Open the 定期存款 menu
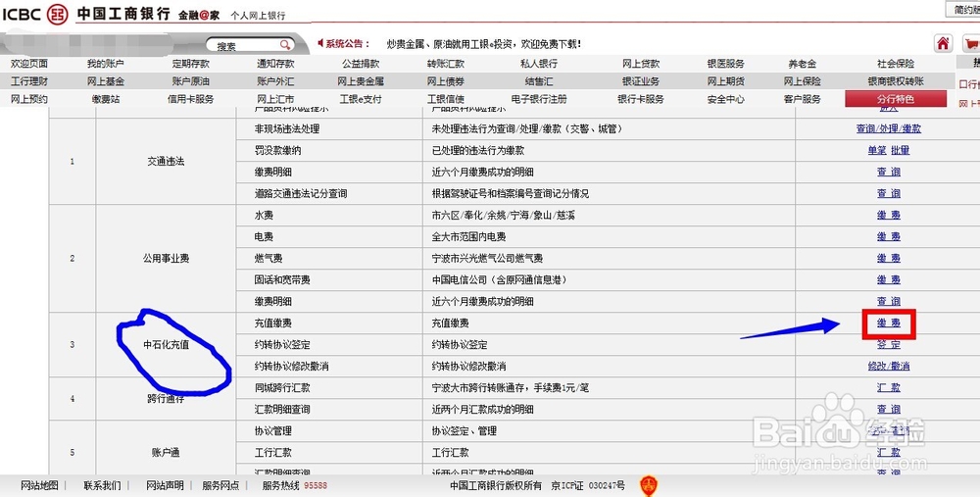This screenshot has height=497, width=980. pyautogui.click(x=191, y=64)
